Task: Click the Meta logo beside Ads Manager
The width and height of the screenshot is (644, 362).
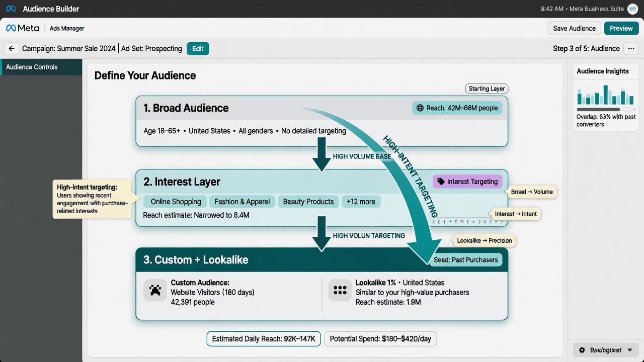Action: [x=22, y=29]
